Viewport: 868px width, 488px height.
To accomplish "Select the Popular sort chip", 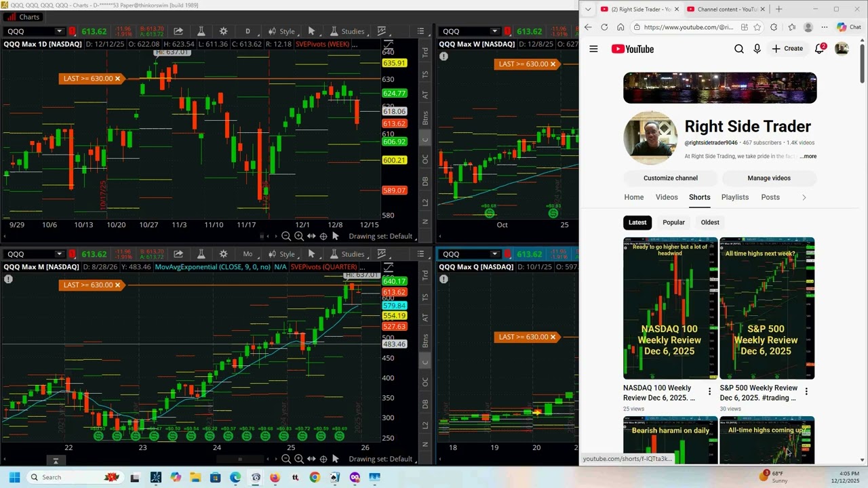I will click(673, 222).
